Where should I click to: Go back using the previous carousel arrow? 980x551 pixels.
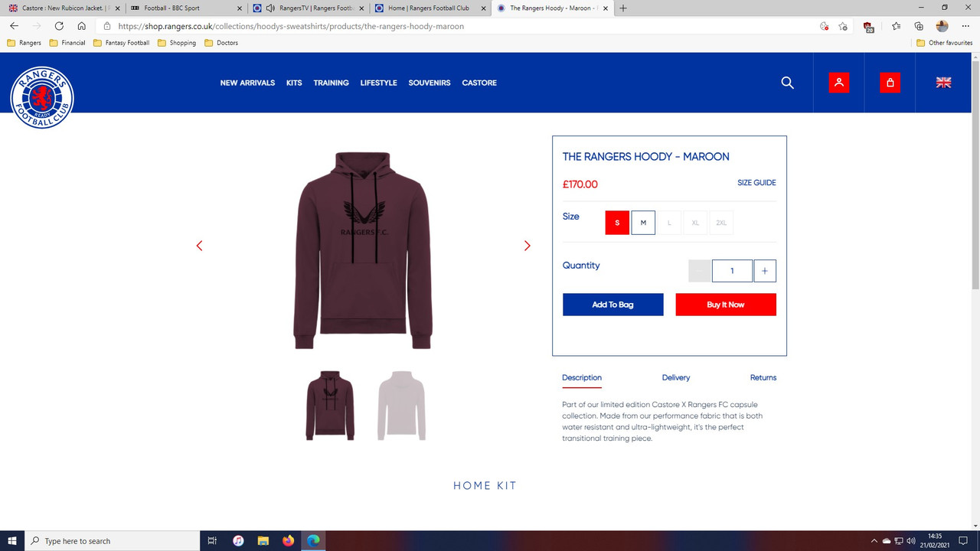click(199, 246)
